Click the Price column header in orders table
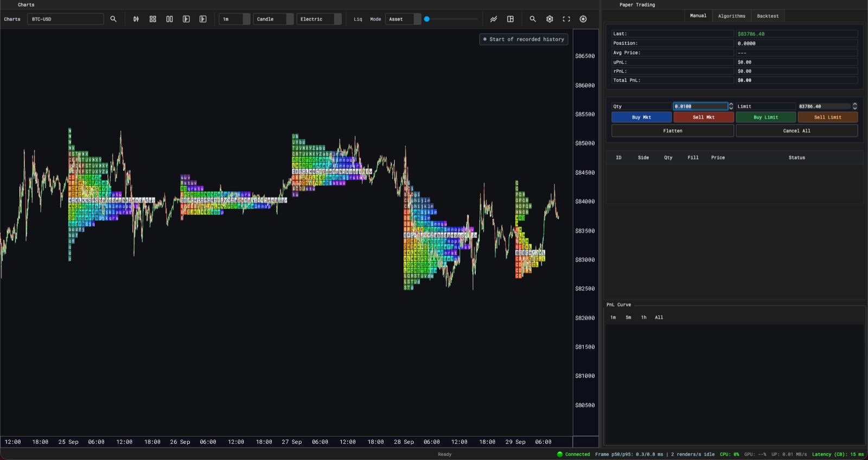Viewport: 868px width, 460px height. point(718,158)
